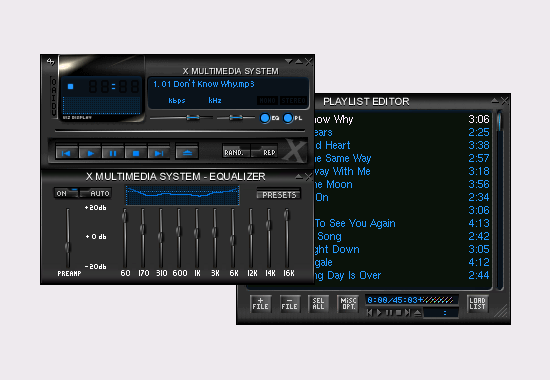
Task: Toggle window shade mode of main player
Action: coord(299,62)
